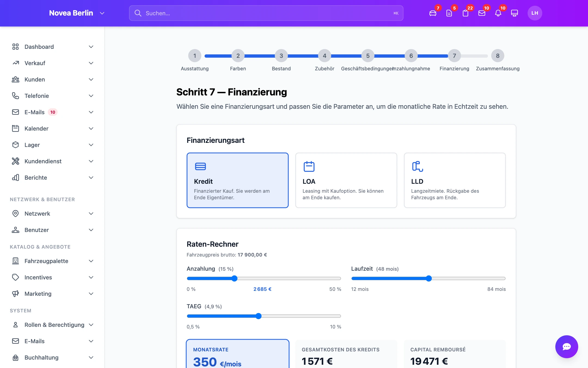
Task: Expand the Dashboard menu chevron
Action: (x=91, y=47)
